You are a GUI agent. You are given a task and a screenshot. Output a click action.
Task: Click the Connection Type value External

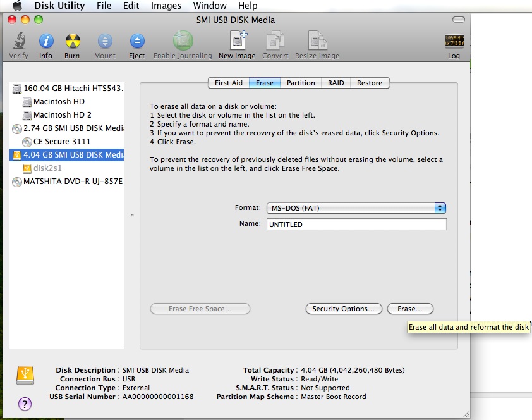click(x=136, y=388)
